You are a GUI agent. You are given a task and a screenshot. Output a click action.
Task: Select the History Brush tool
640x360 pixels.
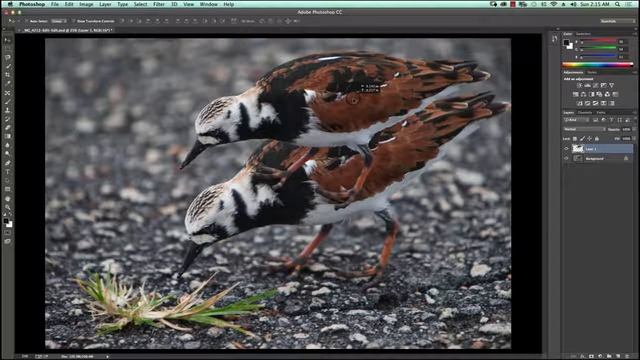pyautogui.click(x=7, y=119)
